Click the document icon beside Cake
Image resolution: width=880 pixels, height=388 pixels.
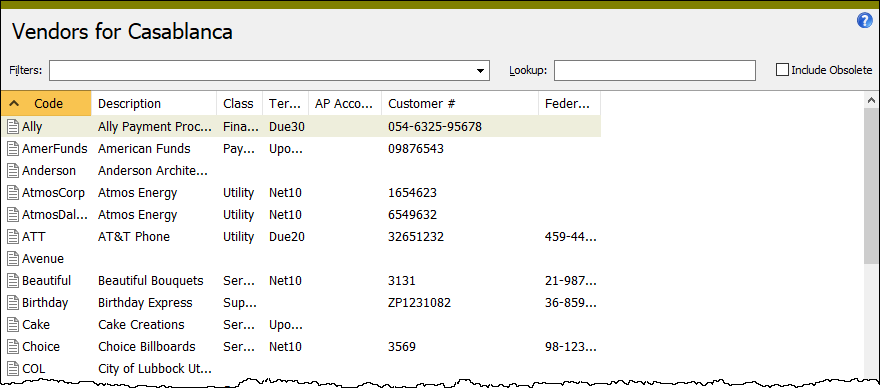13,325
